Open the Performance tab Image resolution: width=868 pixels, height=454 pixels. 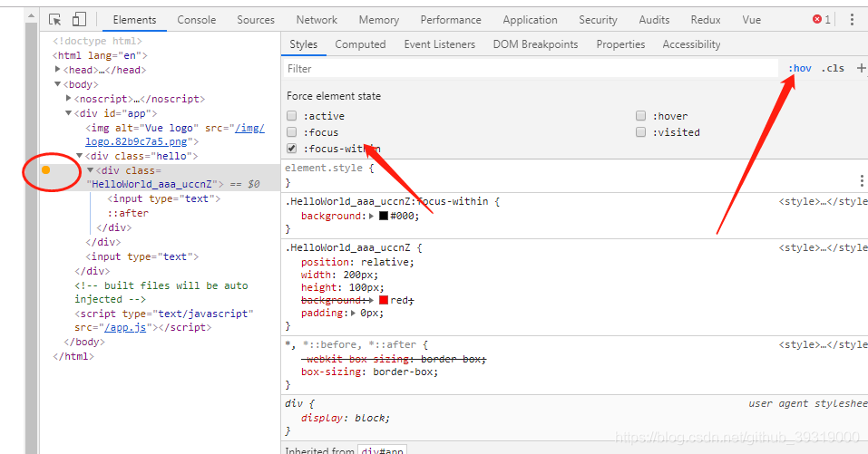[x=451, y=20]
